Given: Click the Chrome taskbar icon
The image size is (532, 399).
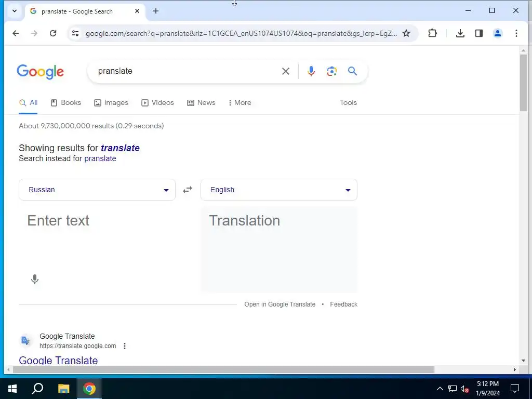Looking at the screenshot, I should [x=89, y=389].
